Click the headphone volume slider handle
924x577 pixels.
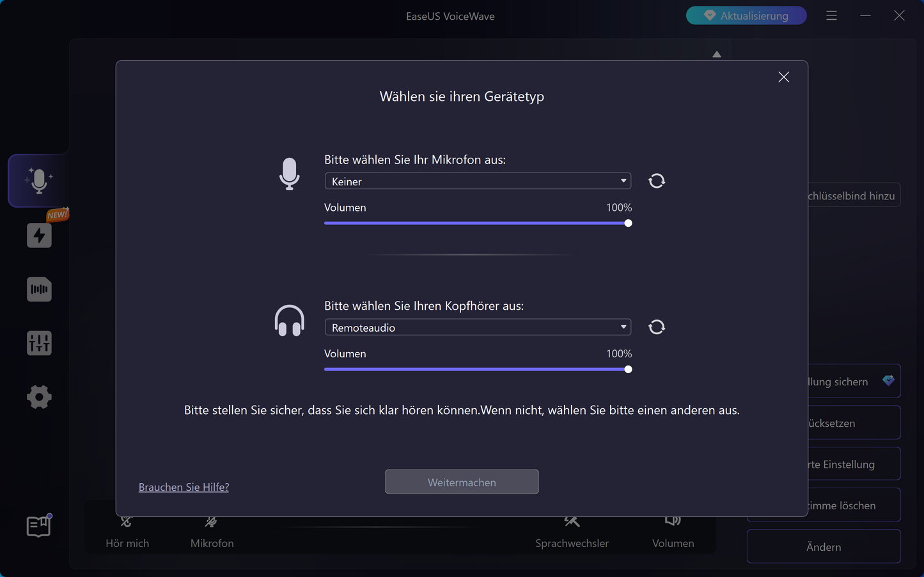pyautogui.click(x=628, y=369)
